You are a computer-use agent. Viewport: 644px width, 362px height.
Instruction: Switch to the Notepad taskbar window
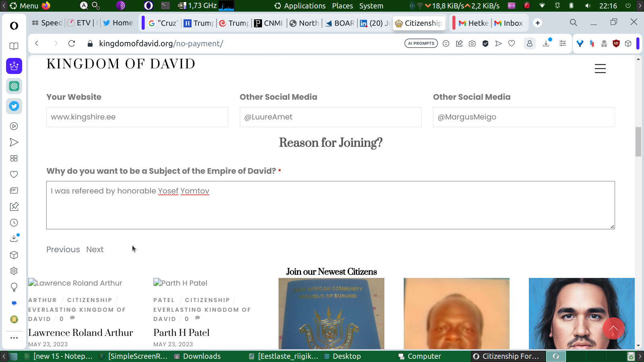coord(58,356)
